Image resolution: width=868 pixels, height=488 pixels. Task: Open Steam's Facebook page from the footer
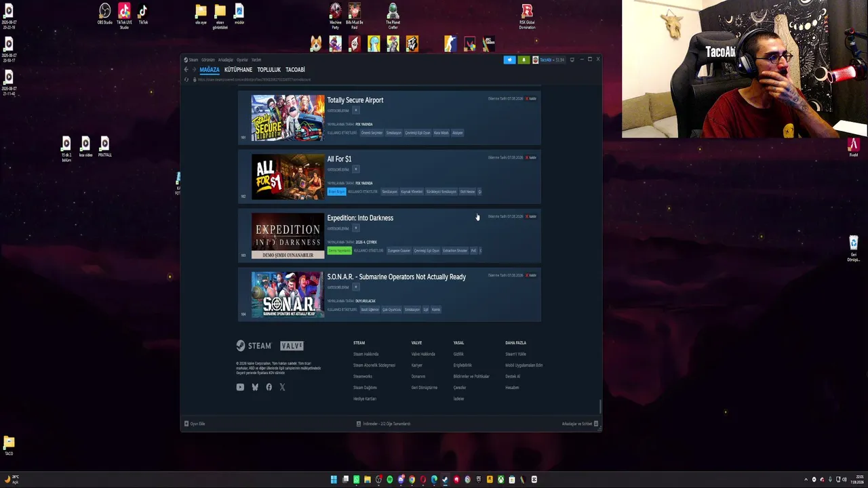[269, 387]
